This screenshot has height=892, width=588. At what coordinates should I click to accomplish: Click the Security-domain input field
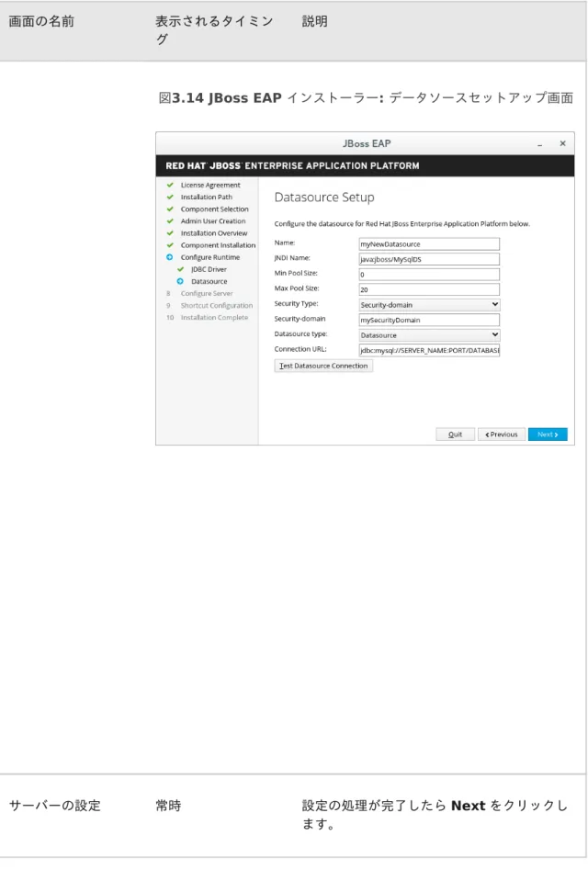point(429,320)
